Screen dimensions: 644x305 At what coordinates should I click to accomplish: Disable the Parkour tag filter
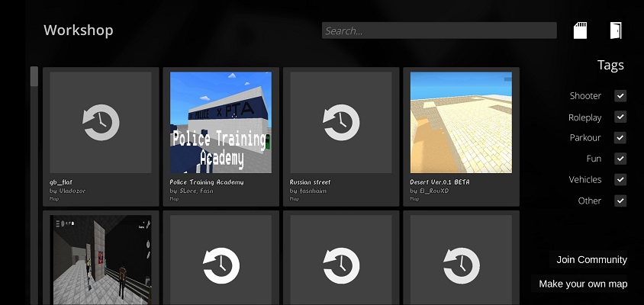[x=620, y=138]
